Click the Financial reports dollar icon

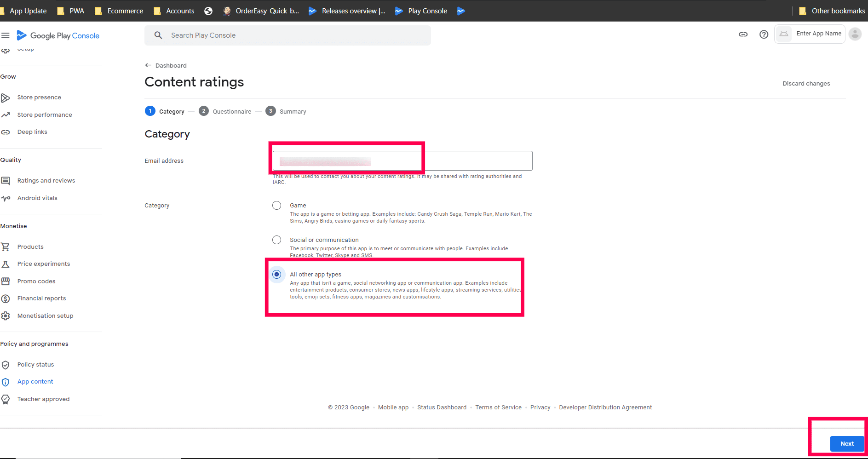[x=6, y=298]
